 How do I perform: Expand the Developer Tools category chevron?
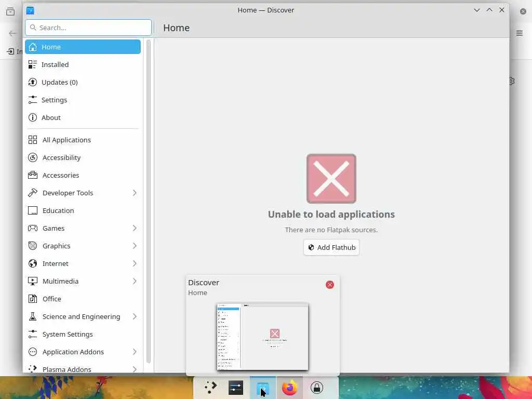click(135, 193)
